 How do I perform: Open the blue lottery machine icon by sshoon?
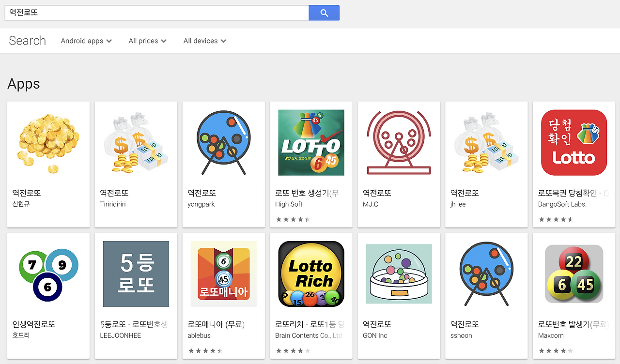(x=487, y=274)
